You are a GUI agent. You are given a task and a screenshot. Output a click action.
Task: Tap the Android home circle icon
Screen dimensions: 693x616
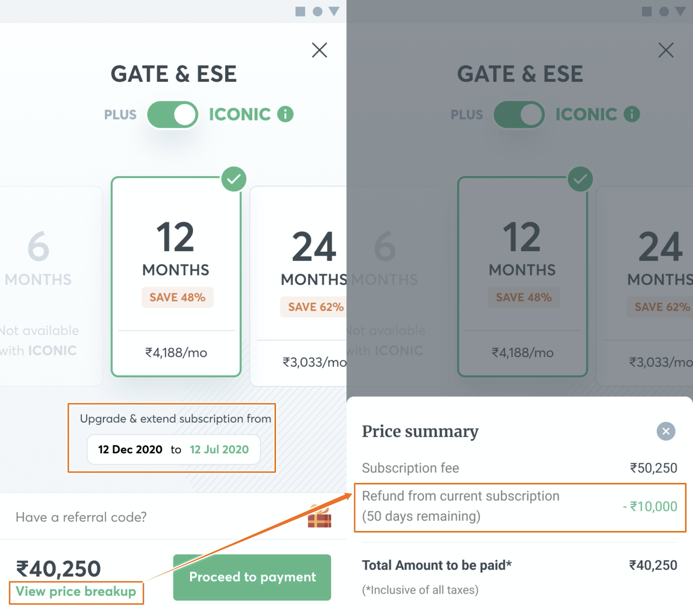click(x=317, y=11)
